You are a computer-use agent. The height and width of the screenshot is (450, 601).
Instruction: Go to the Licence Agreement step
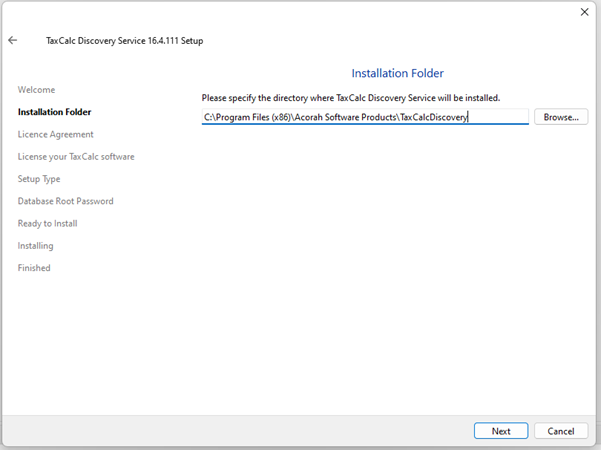point(55,134)
